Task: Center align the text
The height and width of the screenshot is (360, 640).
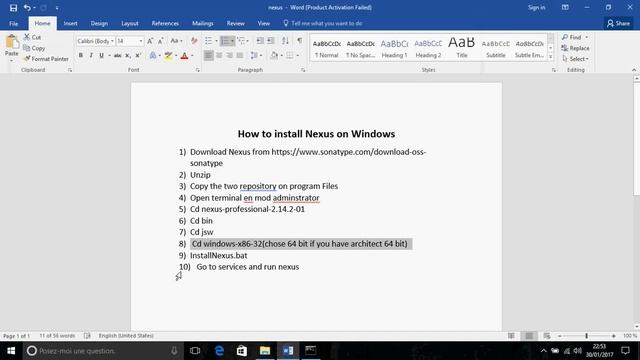Action: point(219,55)
